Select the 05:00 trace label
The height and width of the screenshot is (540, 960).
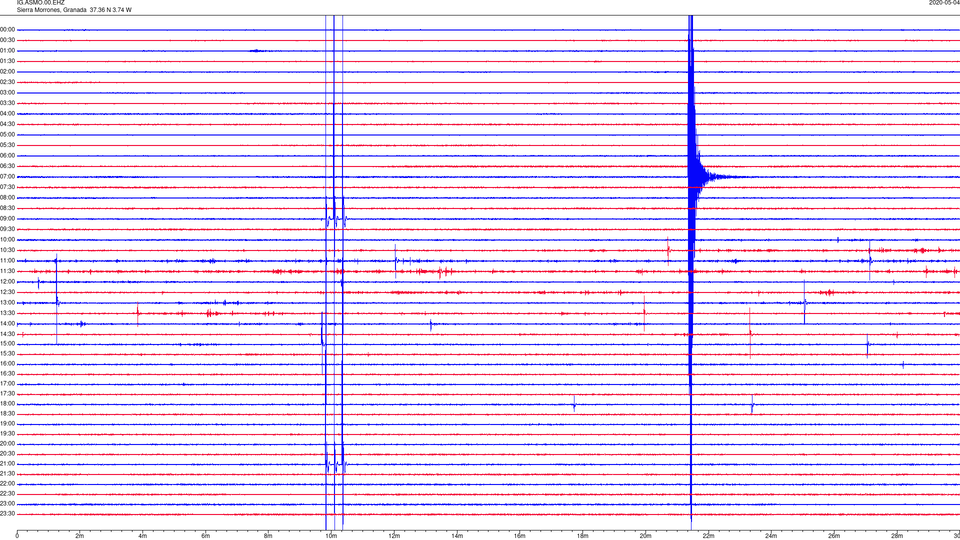pyautogui.click(x=7, y=135)
